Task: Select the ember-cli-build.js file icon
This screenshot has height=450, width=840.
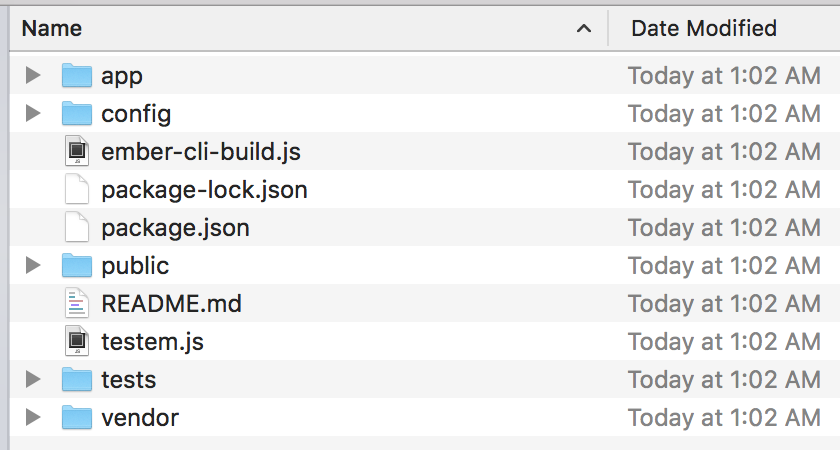Action: pos(77,151)
